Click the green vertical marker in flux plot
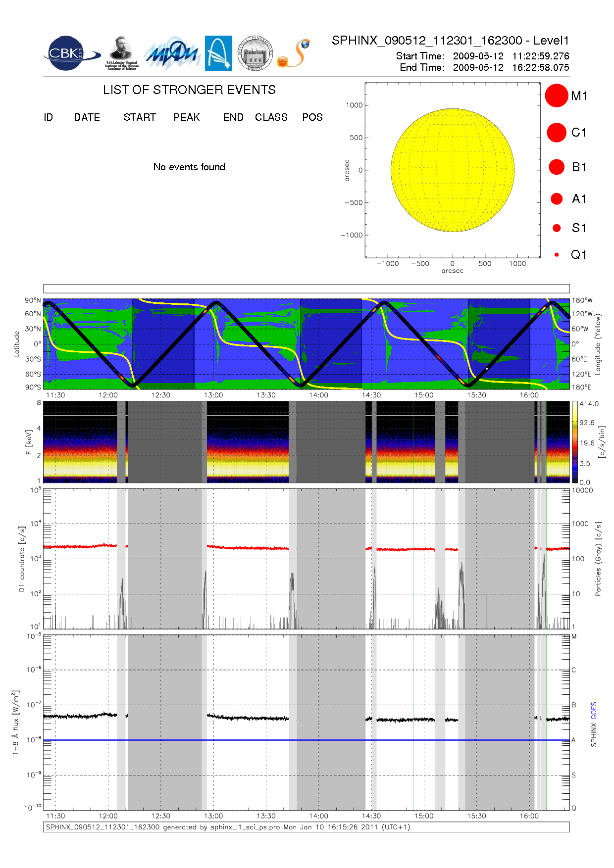The height and width of the screenshot is (868, 614). tap(413, 723)
